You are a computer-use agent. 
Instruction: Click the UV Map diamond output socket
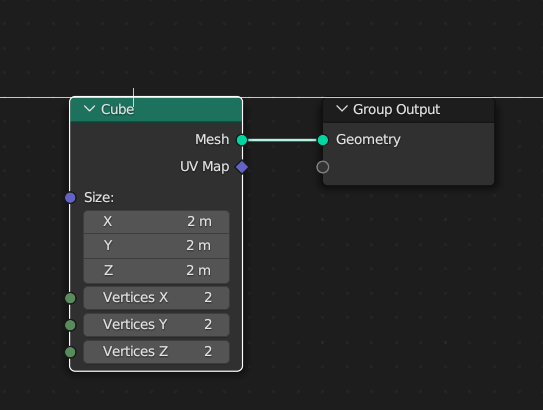242,167
